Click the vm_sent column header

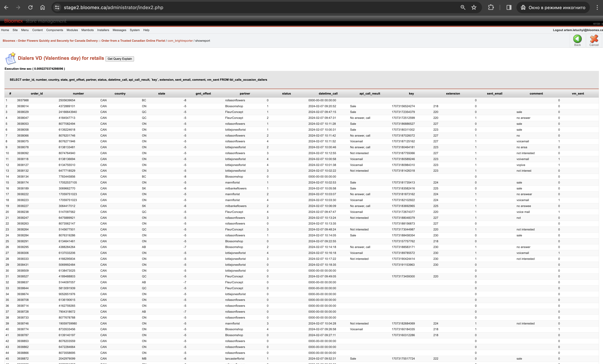click(578, 94)
